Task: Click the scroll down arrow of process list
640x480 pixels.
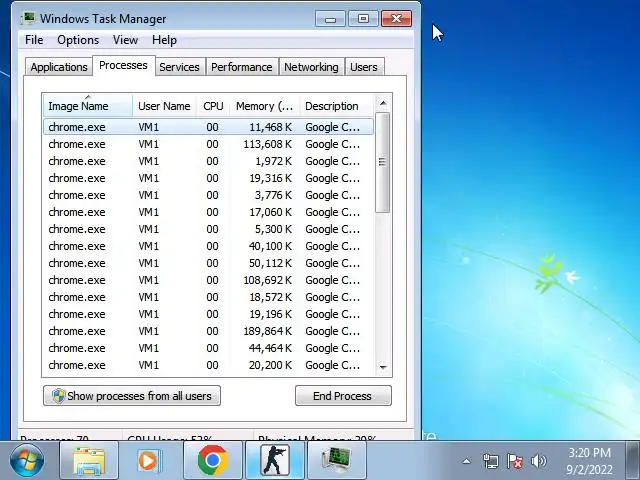Action: point(383,367)
